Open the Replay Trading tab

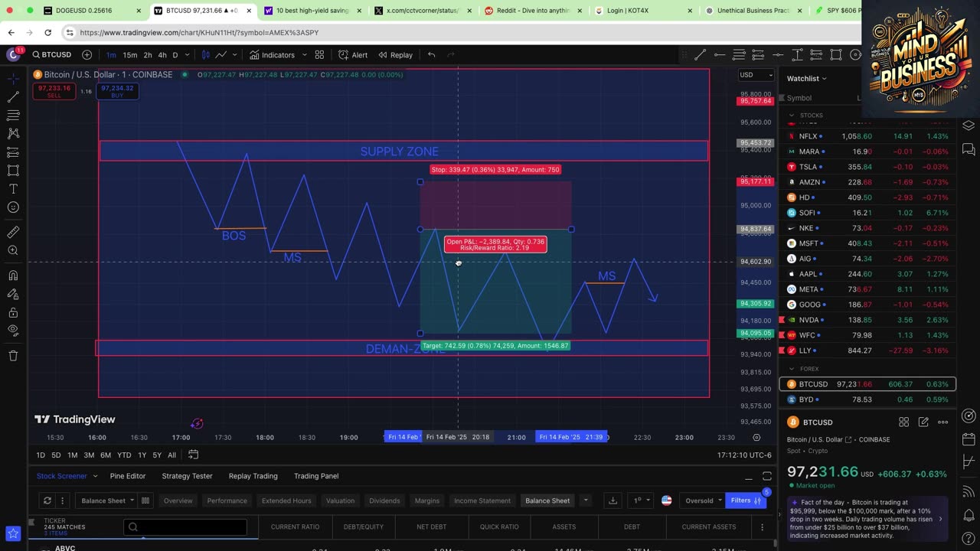click(253, 476)
